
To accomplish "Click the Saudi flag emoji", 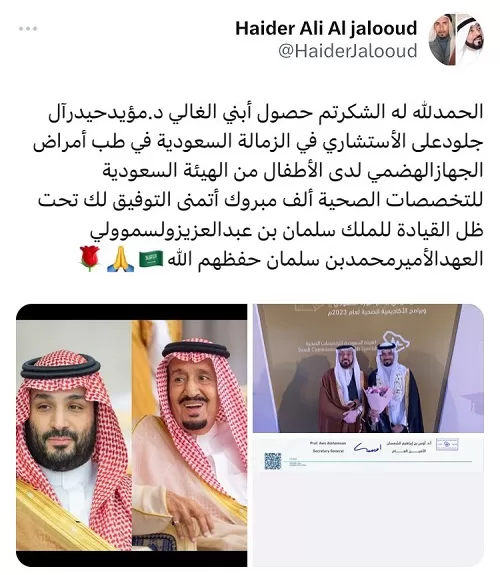I will click(x=151, y=259).
